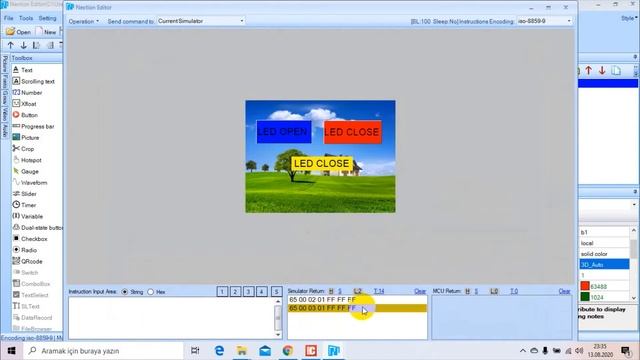This screenshot has width=640, height=360.
Task: Click instruction preset button 5
Action: [x=276, y=291]
